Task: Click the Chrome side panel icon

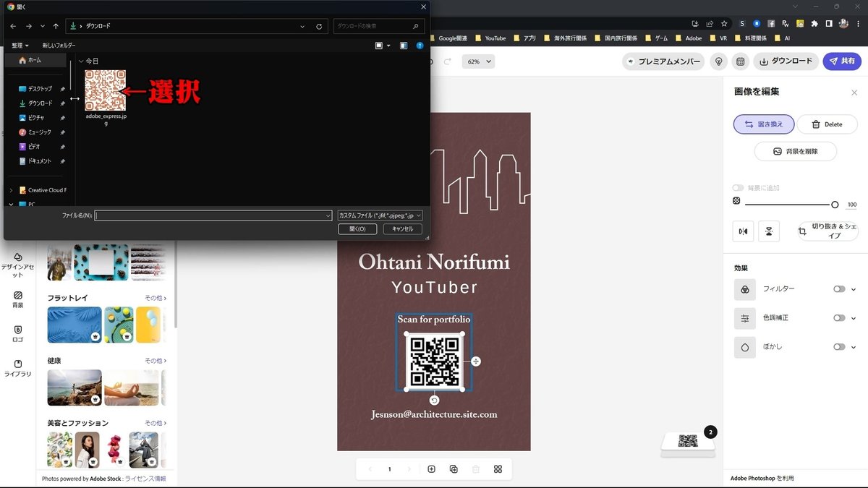Action: click(x=829, y=23)
